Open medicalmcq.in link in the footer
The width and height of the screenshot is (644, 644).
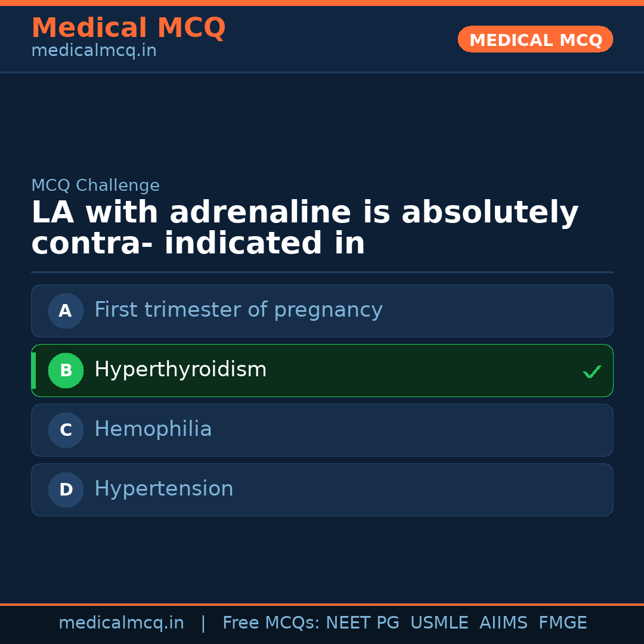(x=121, y=623)
